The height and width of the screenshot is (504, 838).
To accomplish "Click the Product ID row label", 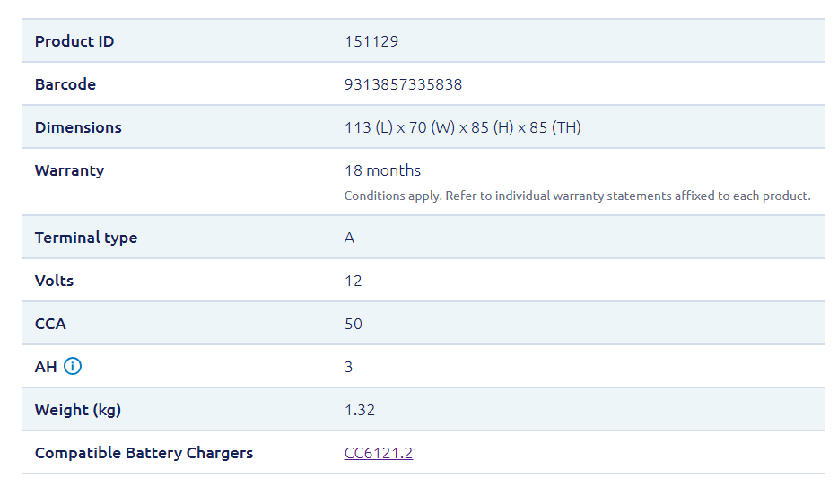I will click(74, 41).
